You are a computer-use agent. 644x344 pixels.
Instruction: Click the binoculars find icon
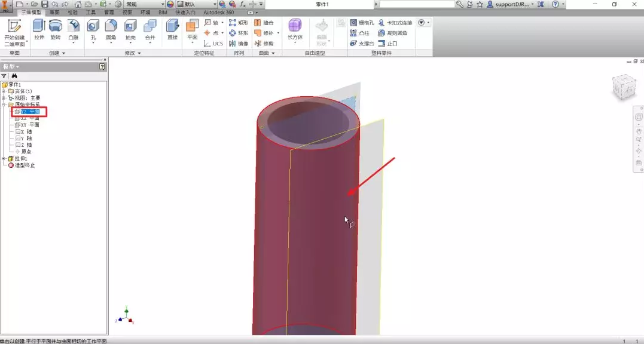tap(14, 76)
